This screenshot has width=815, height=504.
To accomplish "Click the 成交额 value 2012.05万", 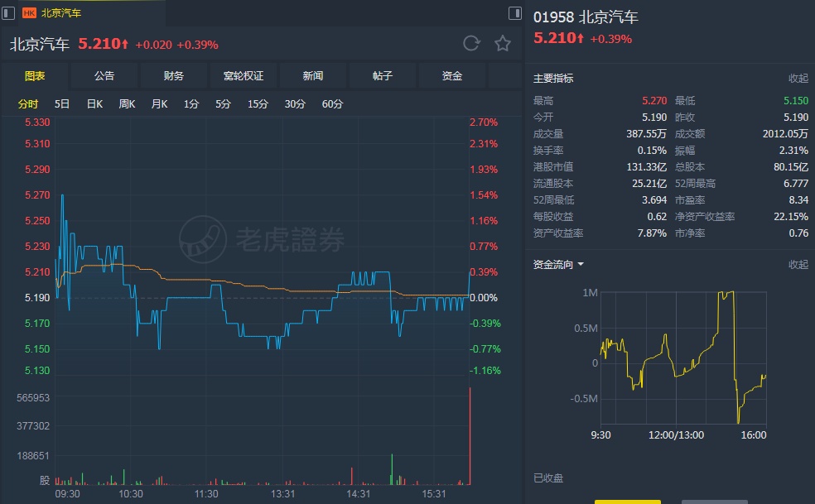I will (785, 134).
